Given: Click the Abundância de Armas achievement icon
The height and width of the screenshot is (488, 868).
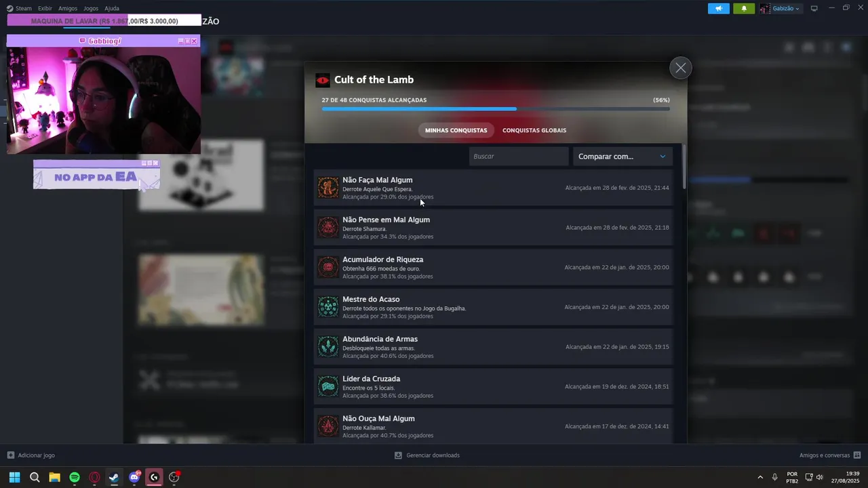Looking at the screenshot, I should point(328,347).
